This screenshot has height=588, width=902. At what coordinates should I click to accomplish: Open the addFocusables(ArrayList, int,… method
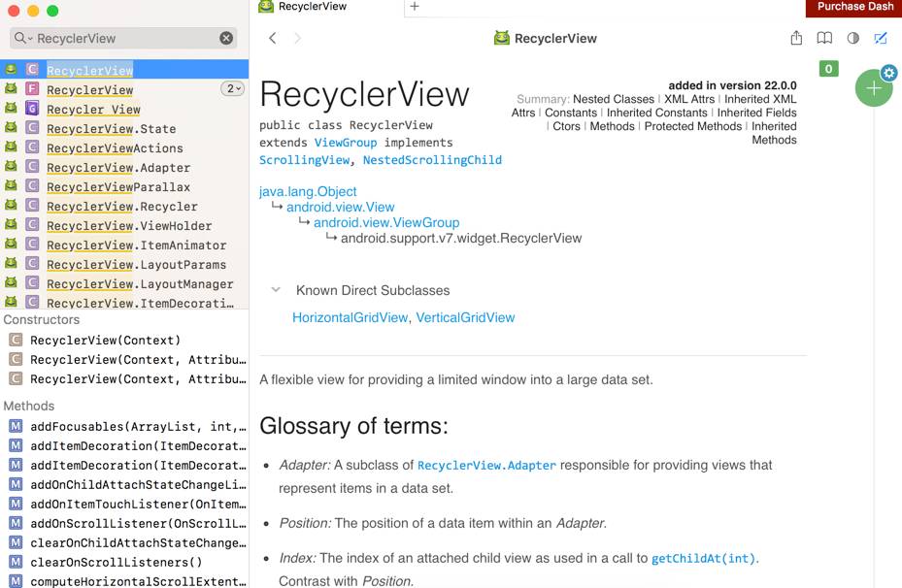(124, 427)
